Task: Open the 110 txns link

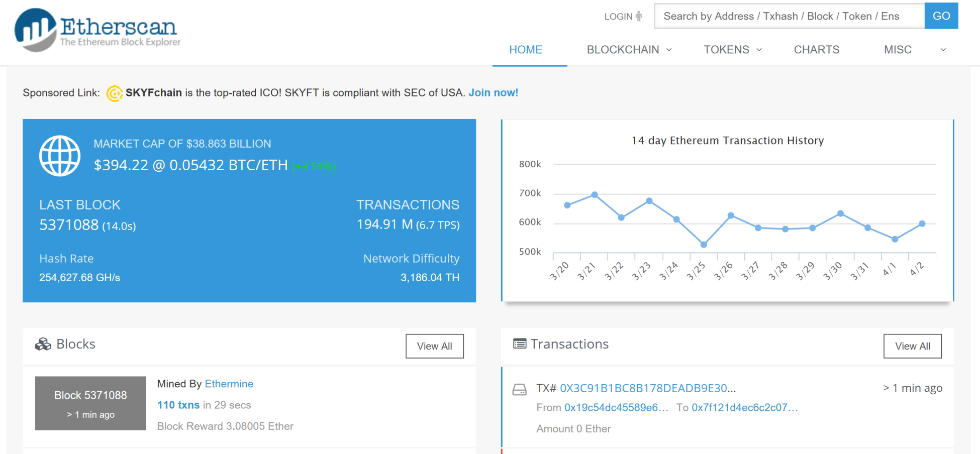Action: (178, 405)
